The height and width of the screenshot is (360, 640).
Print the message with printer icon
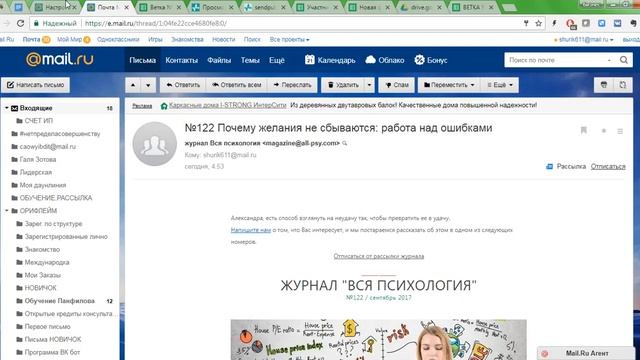604,85
